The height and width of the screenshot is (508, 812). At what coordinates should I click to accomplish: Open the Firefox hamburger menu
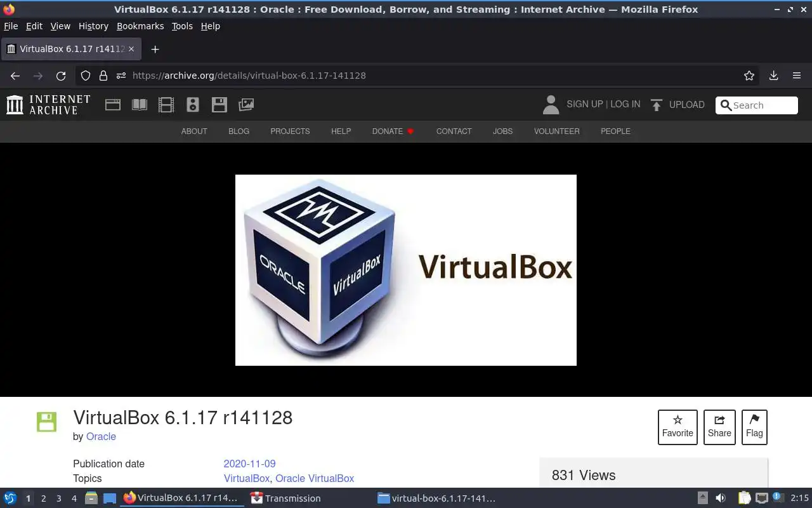pyautogui.click(x=797, y=76)
